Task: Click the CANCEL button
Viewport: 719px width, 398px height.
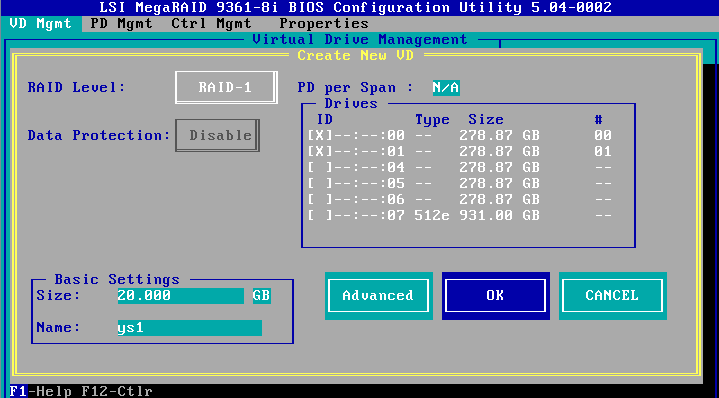Action: click(613, 296)
